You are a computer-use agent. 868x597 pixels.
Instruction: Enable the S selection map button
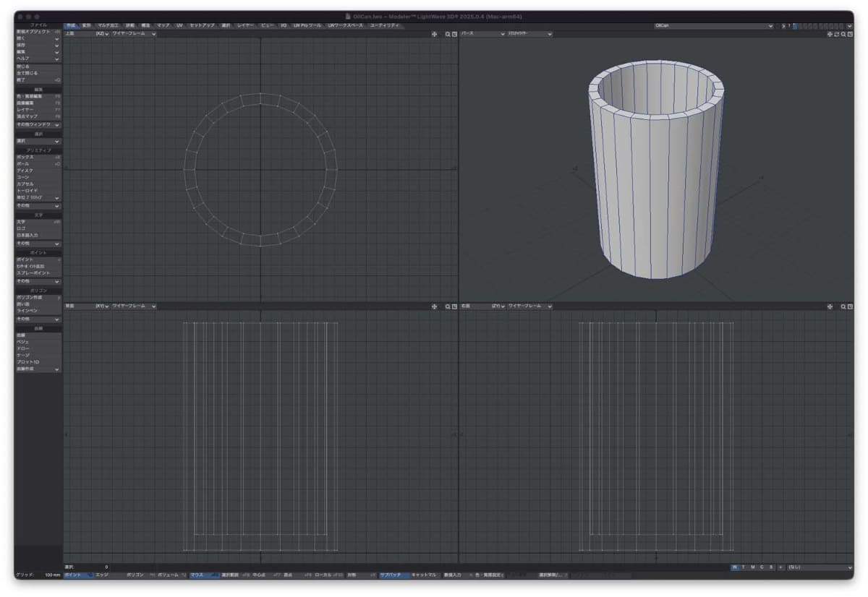tap(771, 567)
